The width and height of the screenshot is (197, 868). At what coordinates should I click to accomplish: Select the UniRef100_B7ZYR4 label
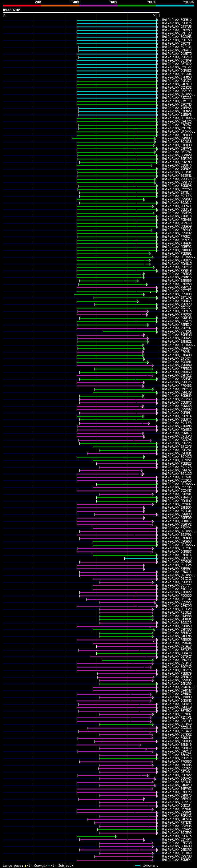click(176, 528)
